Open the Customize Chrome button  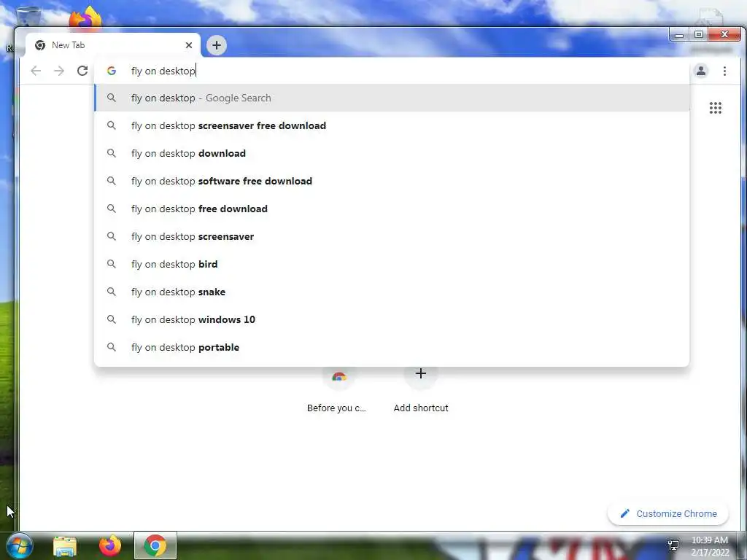click(668, 514)
